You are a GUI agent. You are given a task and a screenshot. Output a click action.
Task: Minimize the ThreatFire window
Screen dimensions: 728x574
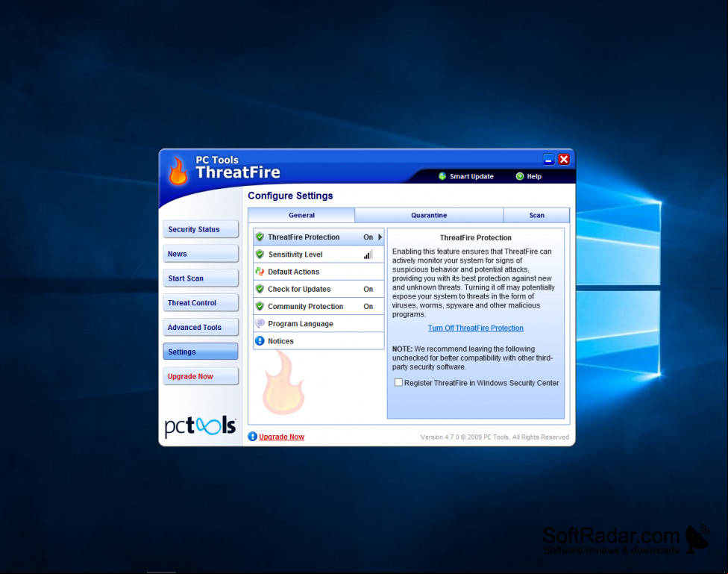tap(549, 160)
